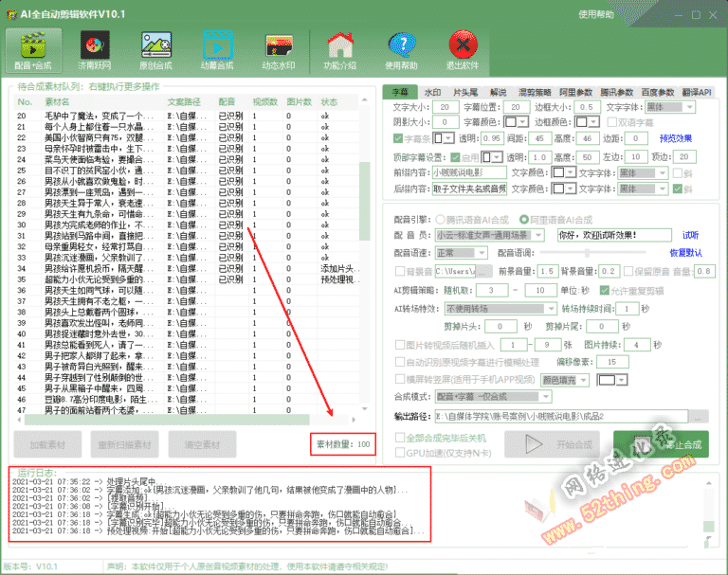Switch to the 水印 tab
Viewport: 728px width, 575px height.
point(432,93)
